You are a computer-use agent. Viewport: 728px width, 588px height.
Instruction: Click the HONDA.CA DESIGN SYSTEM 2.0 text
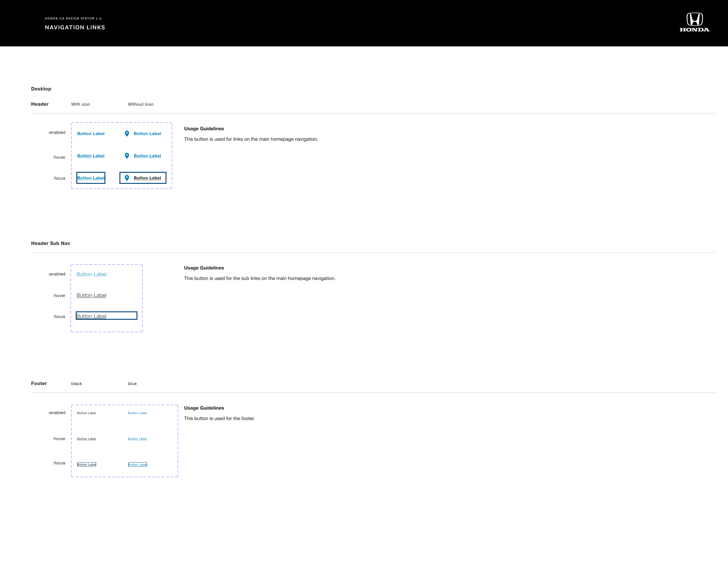click(73, 19)
